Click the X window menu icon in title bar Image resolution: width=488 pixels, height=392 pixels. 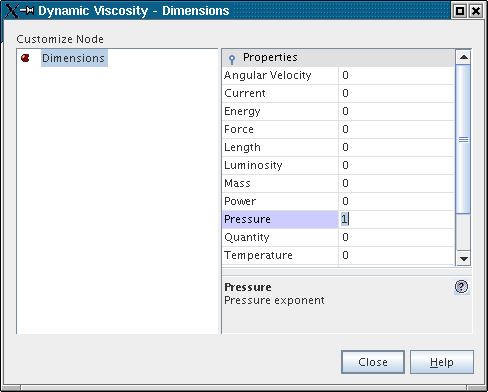(x=10, y=10)
